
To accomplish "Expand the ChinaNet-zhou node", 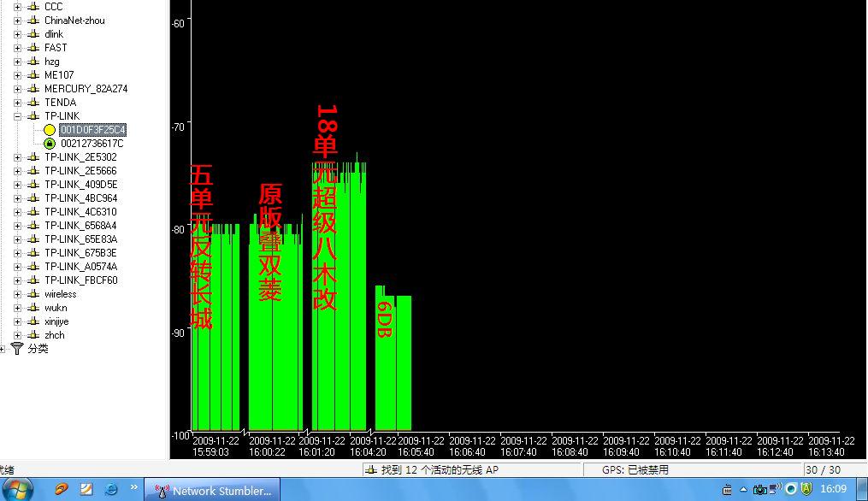I will coord(18,21).
